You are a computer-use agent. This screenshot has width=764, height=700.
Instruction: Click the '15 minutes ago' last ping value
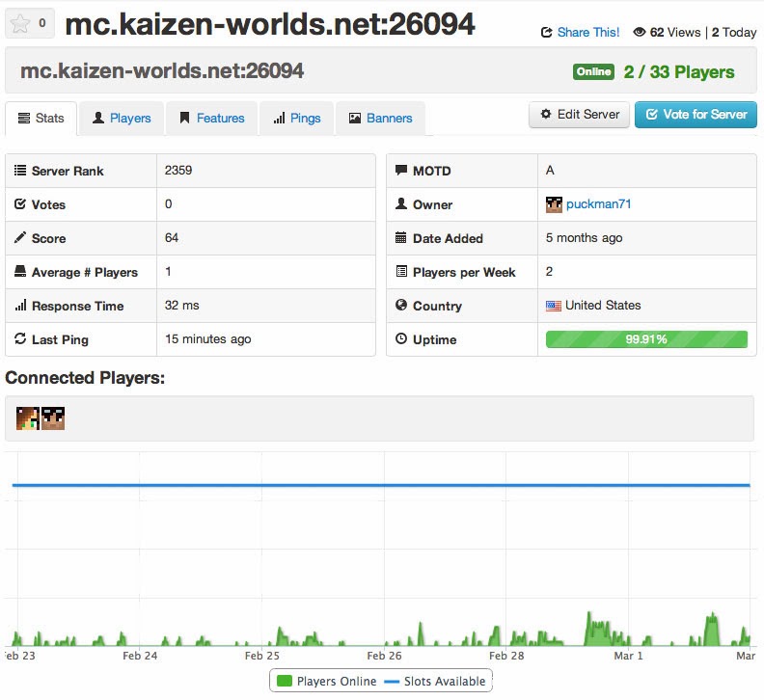(208, 339)
